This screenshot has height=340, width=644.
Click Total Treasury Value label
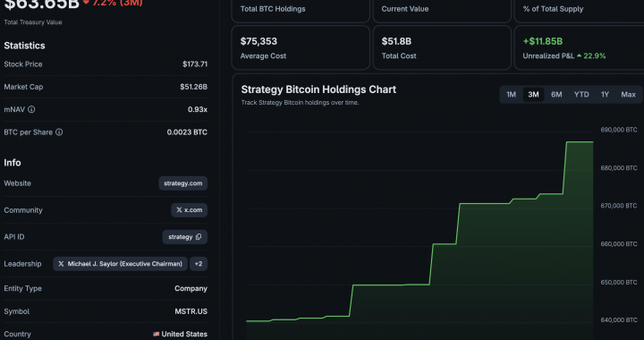tap(33, 22)
